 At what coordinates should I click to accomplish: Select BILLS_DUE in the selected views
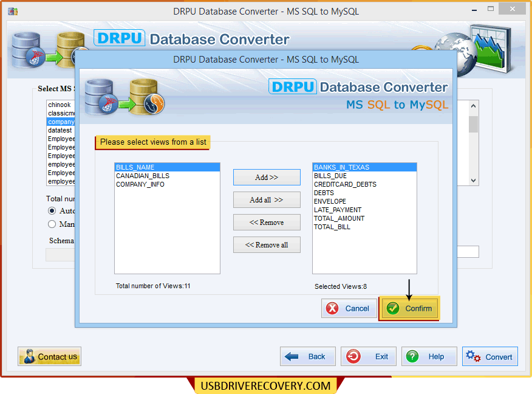coord(364,176)
